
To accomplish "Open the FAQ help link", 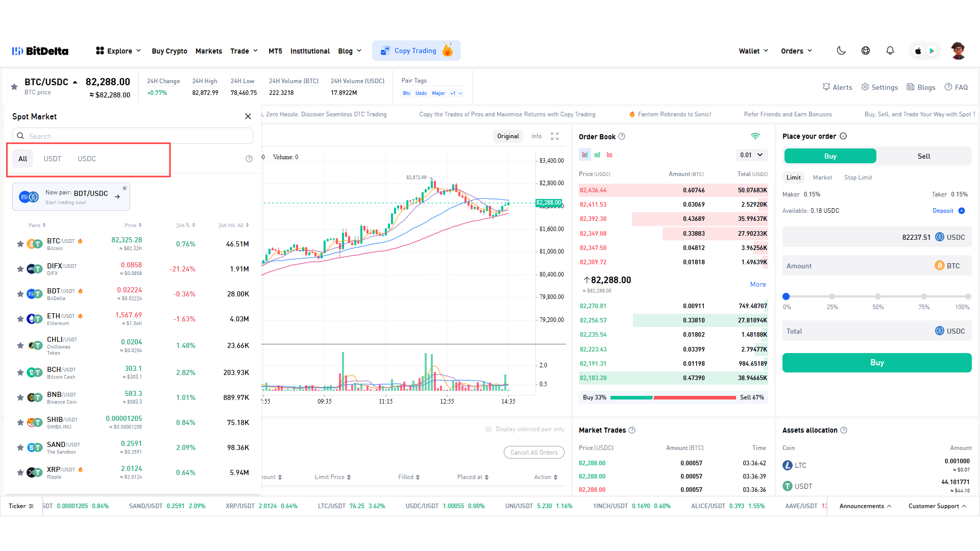I will click(956, 87).
